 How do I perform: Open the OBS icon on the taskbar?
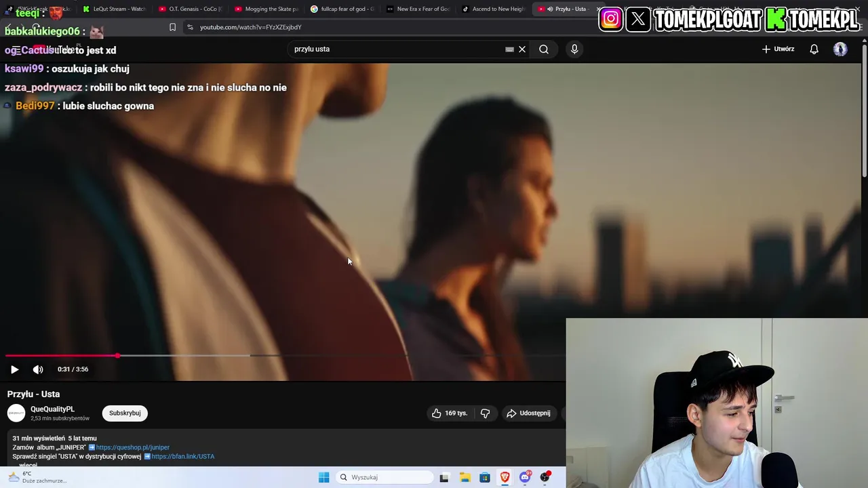tap(545, 477)
